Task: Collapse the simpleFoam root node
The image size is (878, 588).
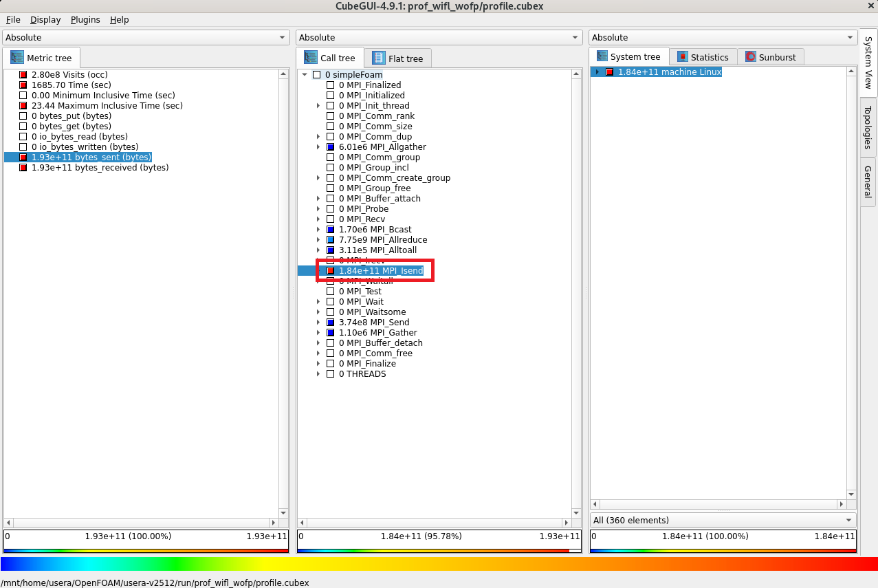Action: (305, 75)
